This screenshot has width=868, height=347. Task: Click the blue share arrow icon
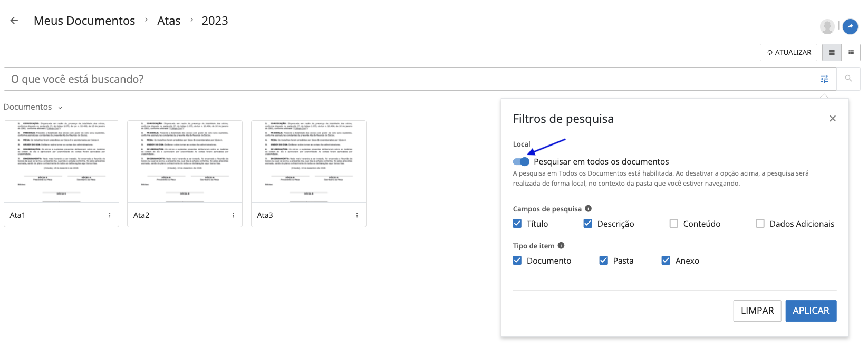850,26
